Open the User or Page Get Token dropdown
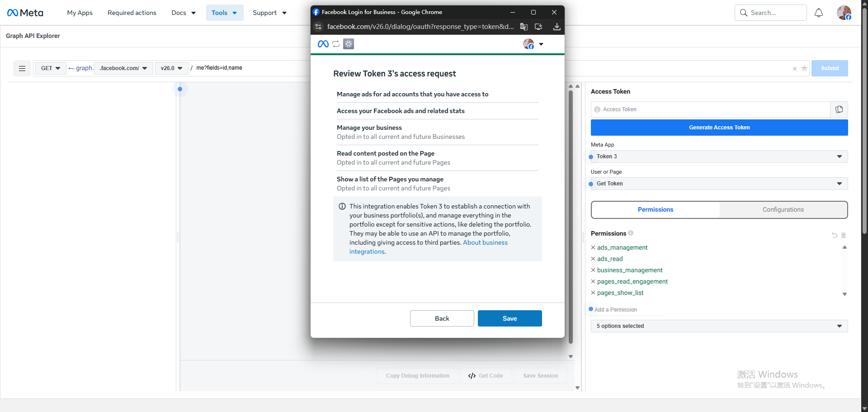Screen dimensions: 868x412 [719, 184]
